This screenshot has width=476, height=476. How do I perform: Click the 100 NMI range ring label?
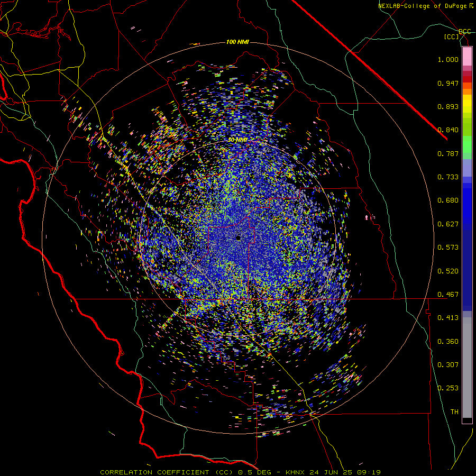pos(237,42)
